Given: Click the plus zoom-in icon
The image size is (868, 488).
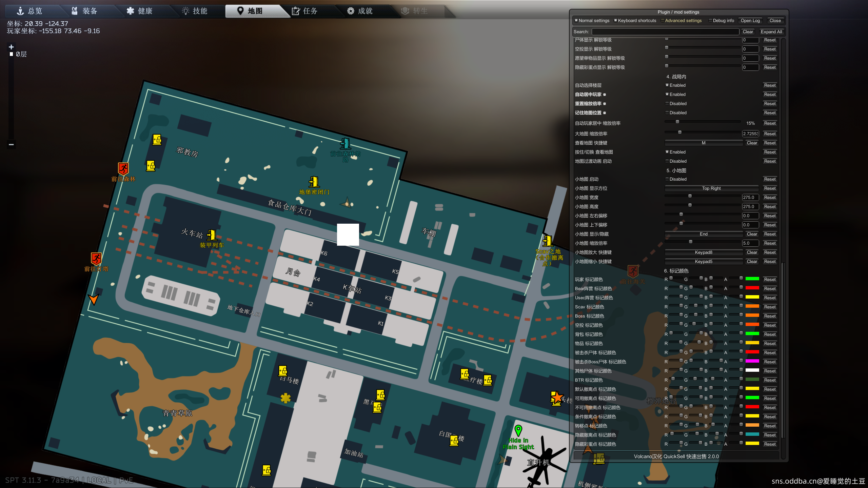Looking at the screenshot, I should point(11,47).
